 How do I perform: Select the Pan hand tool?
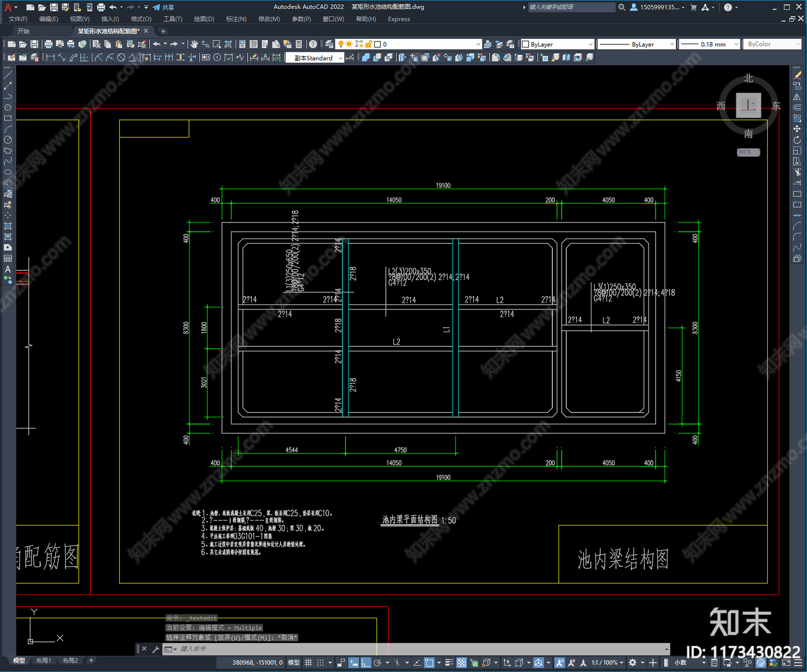pyautogui.click(x=194, y=44)
